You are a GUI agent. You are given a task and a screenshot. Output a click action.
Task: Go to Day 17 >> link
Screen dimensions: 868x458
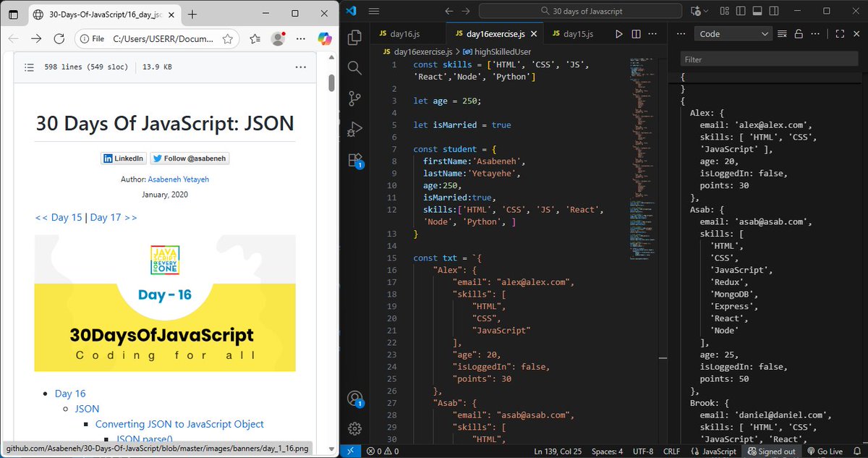[x=114, y=217]
